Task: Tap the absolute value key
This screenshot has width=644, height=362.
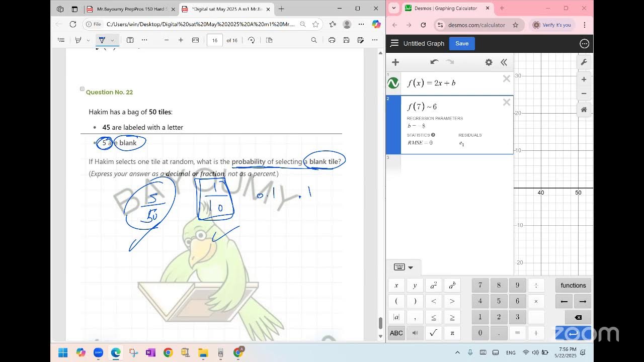Action: point(396,317)
